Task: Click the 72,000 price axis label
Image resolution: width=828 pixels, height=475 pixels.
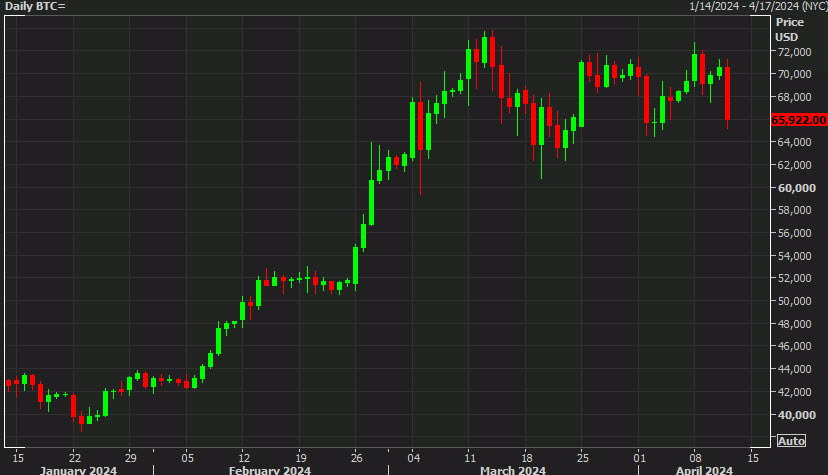Action: (794, 52)
